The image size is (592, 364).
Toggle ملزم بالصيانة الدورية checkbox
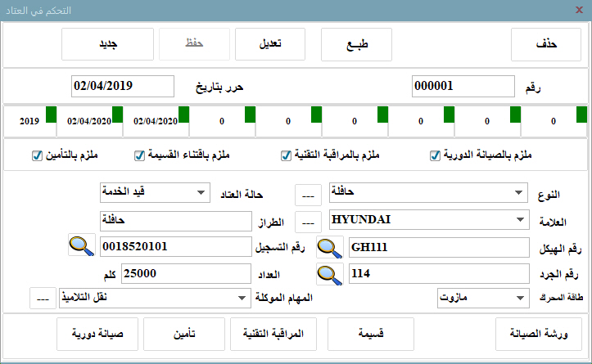tap(435, 155)
